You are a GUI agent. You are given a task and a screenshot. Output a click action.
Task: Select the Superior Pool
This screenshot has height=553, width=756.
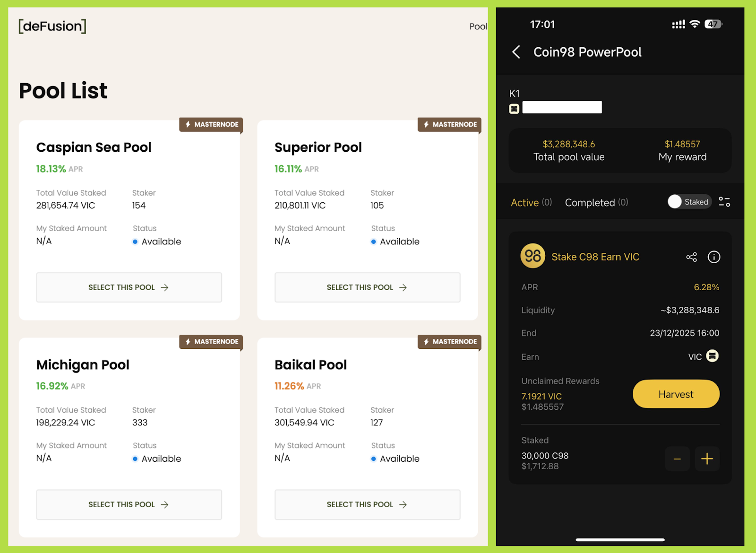click(x=367, y=287)
